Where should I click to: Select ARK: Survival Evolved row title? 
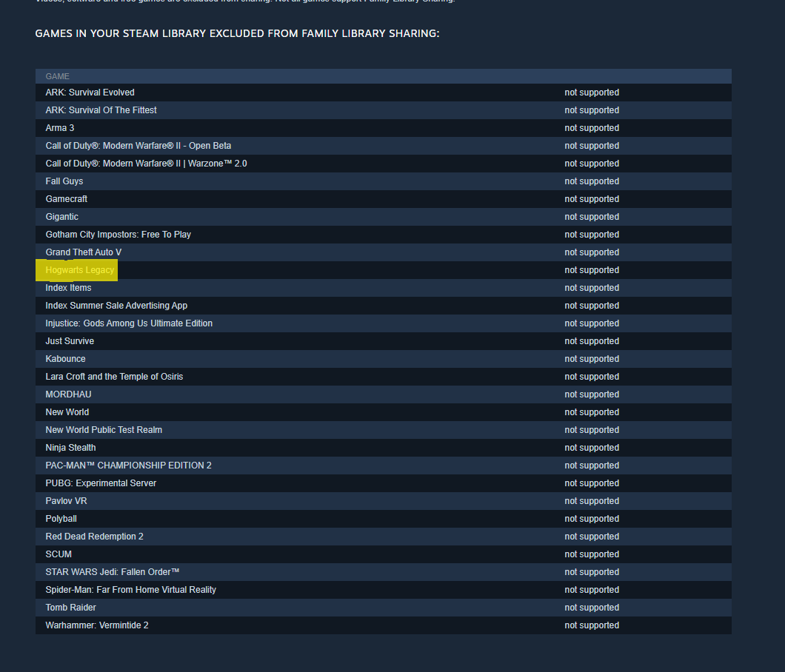90,93
